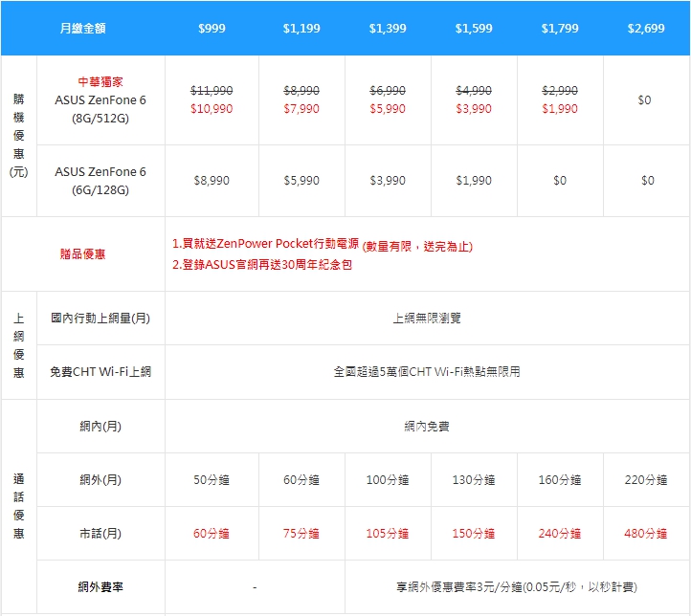The image size is (691, 616).
Task: Select the $1,599 monthly plan header
Action: pos(474,29)
